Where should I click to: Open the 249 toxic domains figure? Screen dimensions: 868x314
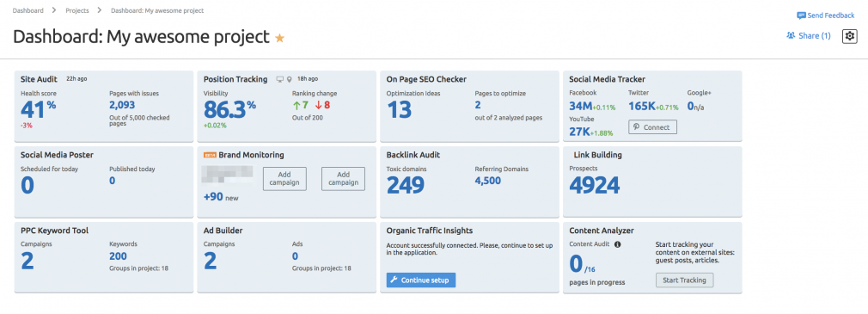click(406, 186)
